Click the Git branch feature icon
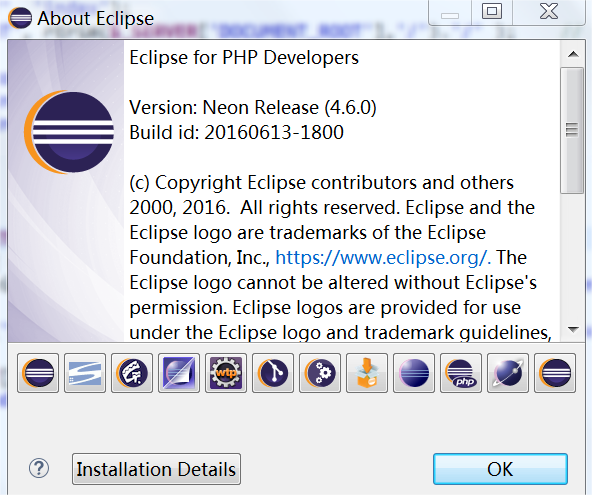The height and width of the screenshot is (495, 592). [273, 373]
